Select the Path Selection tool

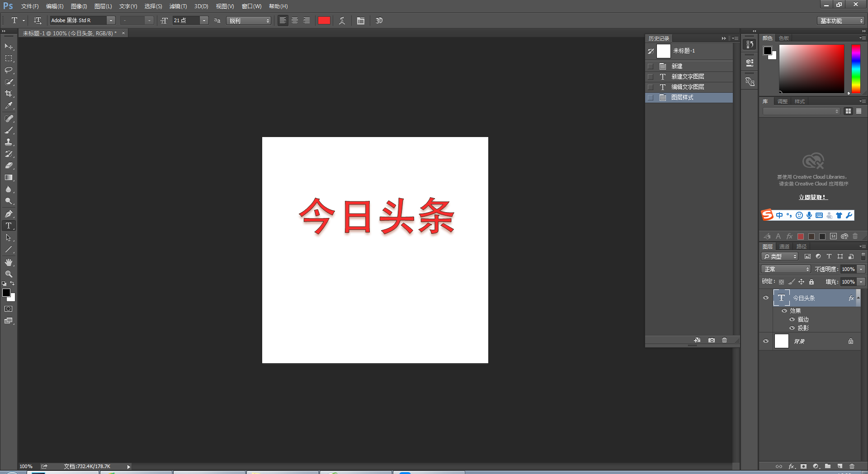(x=9, y=237)
